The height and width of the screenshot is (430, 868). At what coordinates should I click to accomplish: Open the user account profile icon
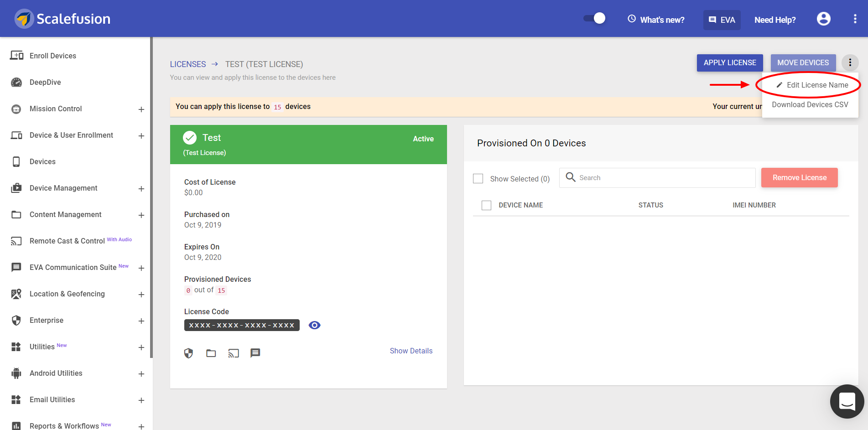[x=824, y=19]
